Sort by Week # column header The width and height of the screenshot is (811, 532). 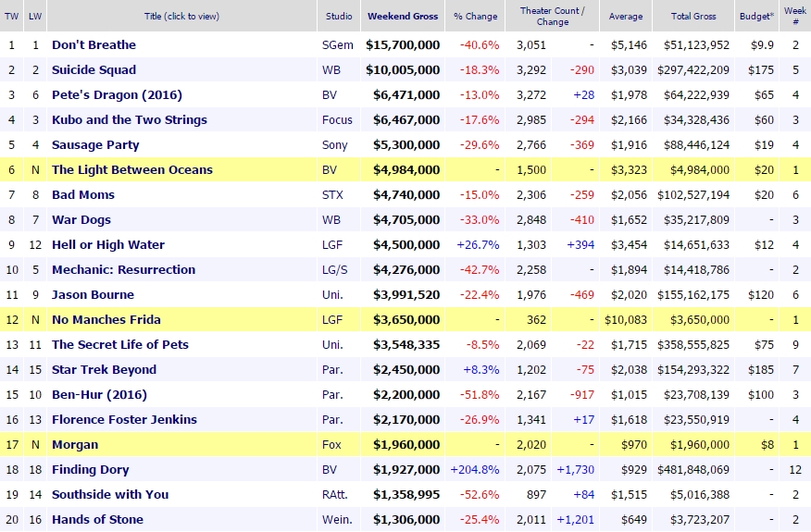pyautogui.click(x=795, y=16)
